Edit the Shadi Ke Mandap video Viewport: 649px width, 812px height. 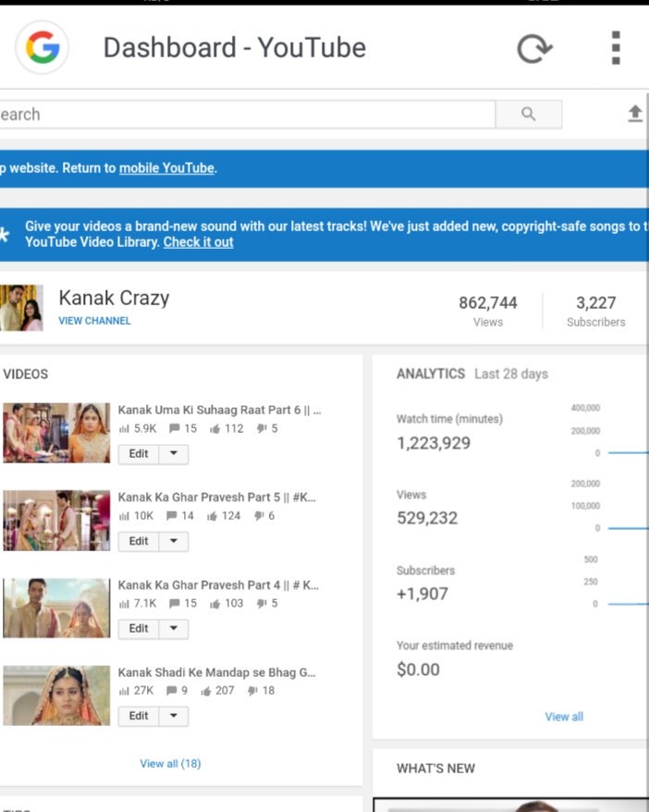(x=139, y=716)
